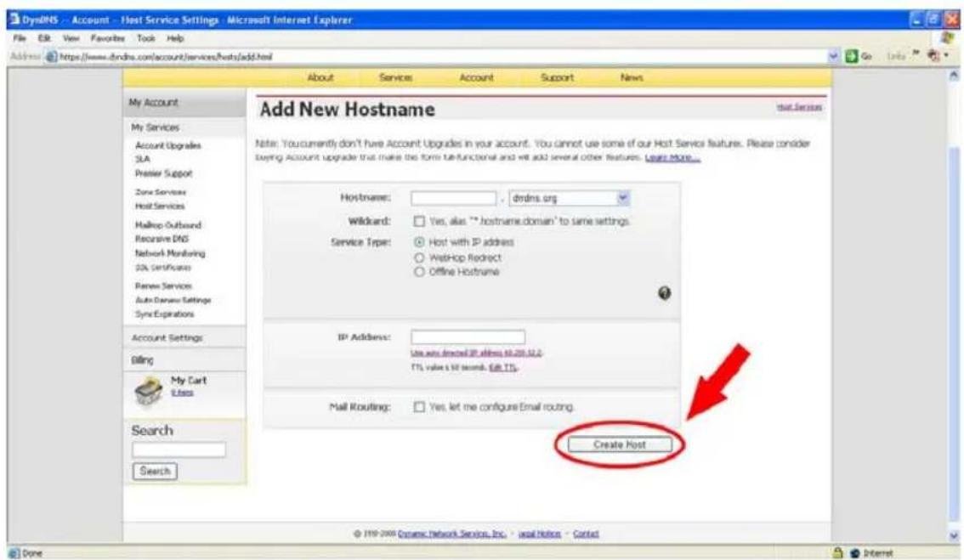The image size is (964, 560).
Task: Open SLA sidebar link
Action: click(x=142, y=159)
